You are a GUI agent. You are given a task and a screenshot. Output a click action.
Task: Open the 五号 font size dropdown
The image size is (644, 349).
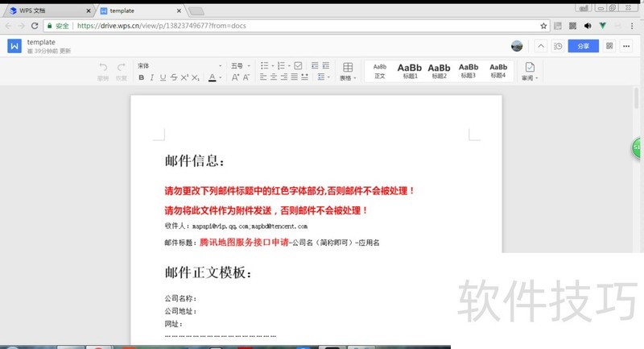pos(240,66)
